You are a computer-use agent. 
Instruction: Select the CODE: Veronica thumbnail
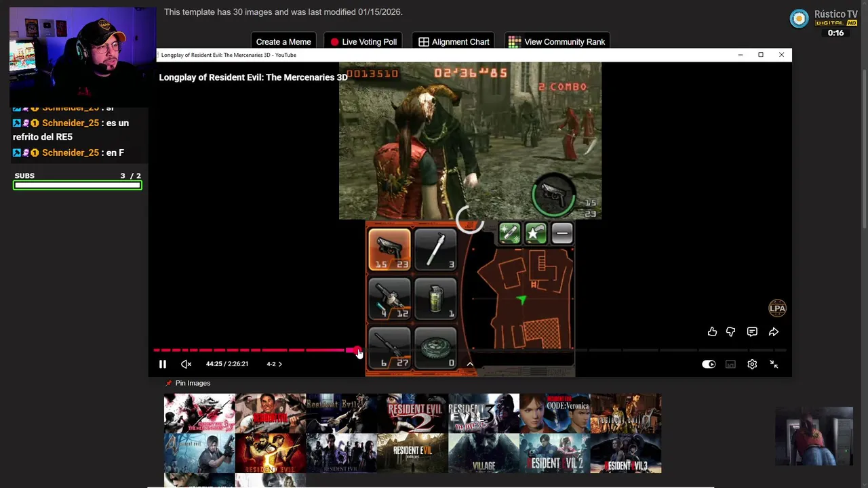click(x=555, y=413)
